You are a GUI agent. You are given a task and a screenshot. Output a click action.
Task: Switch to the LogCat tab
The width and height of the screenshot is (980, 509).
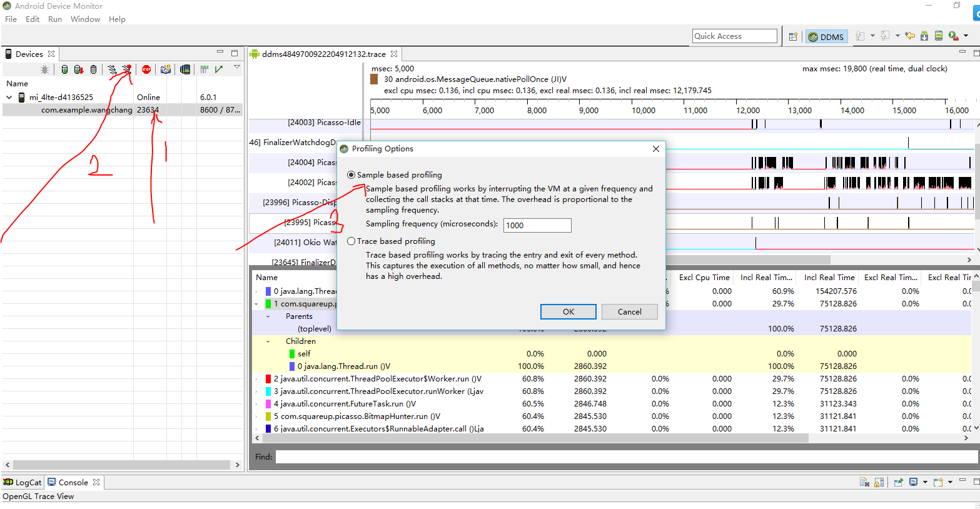coord(23,482)
